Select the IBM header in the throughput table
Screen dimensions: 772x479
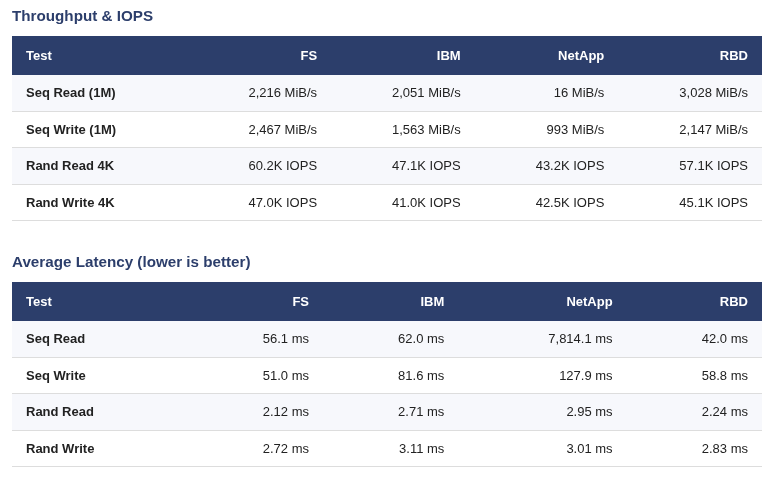pyautogui.click(x=448, y=56)
